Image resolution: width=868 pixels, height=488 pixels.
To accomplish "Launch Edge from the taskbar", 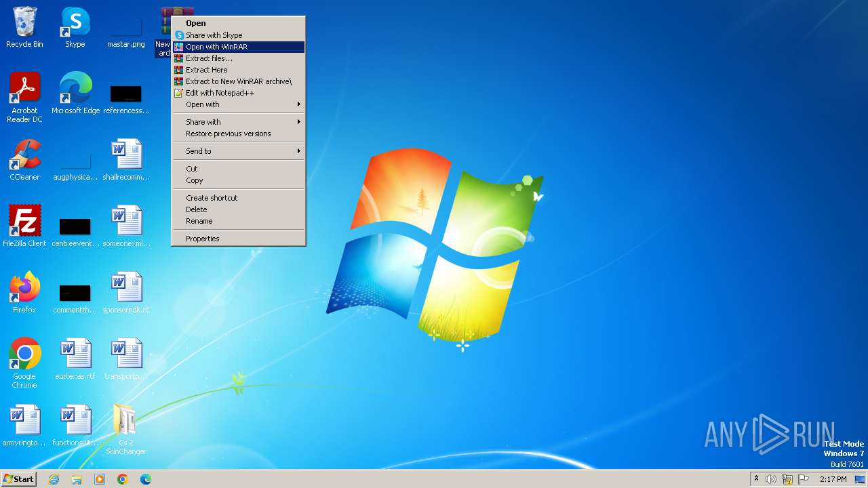I will tap(146, 479).
